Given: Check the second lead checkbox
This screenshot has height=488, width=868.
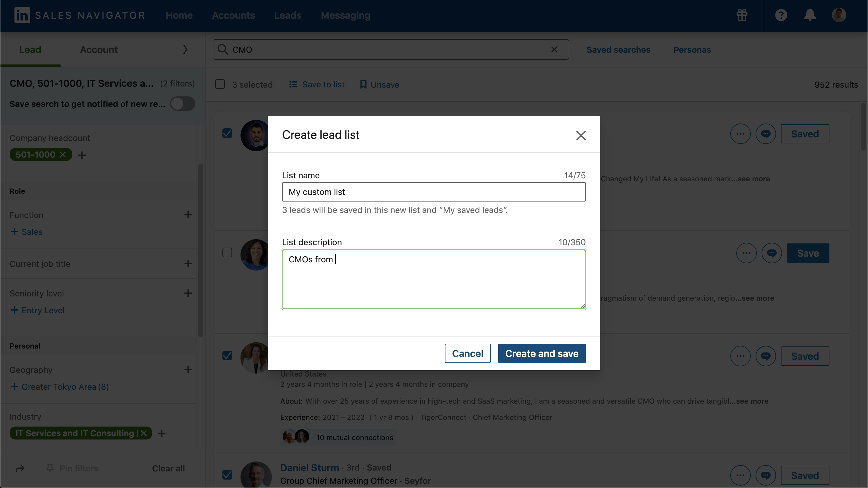Looking at the screenshot, I should click(x=227, y=253).
